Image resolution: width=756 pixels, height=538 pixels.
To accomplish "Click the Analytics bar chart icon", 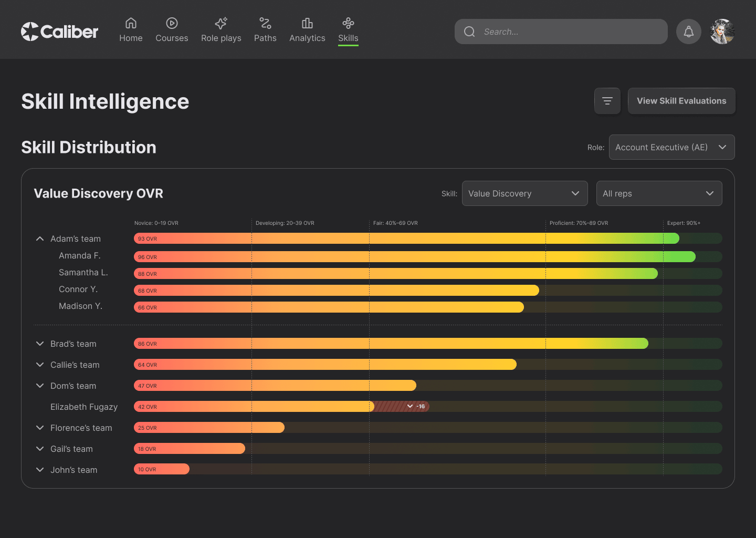I will pyautogui.click(x=307, y=23).
